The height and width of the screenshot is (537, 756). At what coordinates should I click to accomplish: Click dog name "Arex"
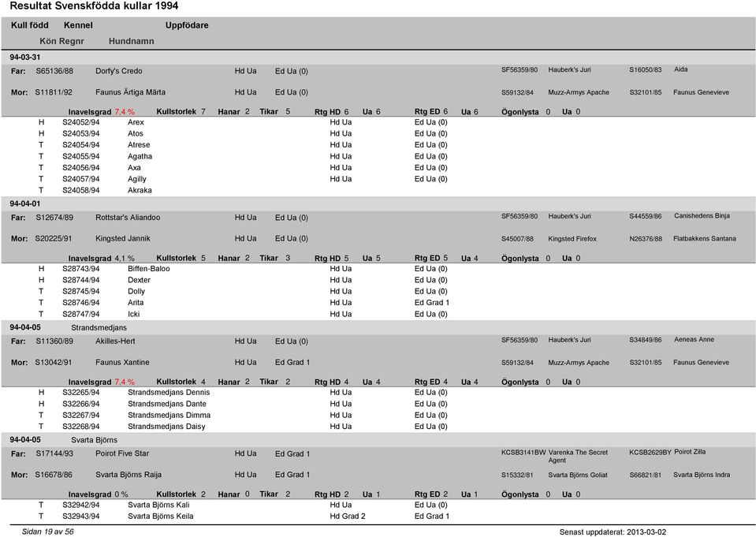136,122
